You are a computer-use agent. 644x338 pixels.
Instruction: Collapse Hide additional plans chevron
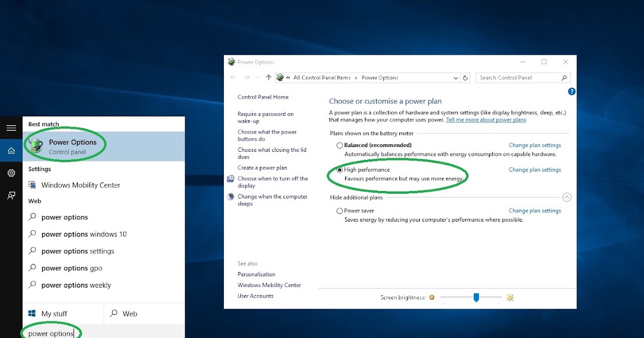click(567, 197)
